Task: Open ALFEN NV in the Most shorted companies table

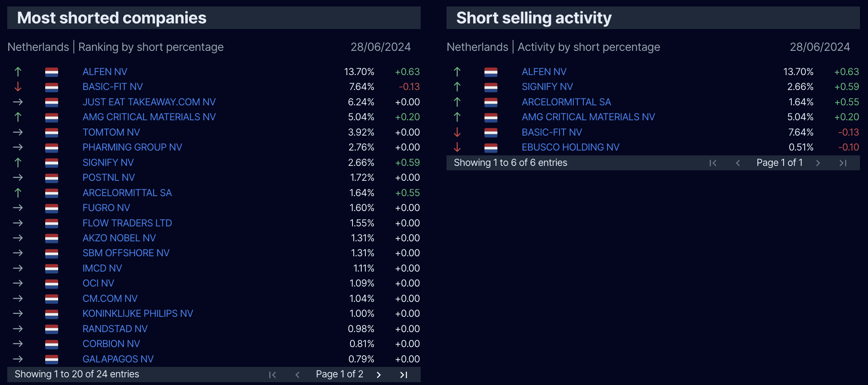Action: 105,72
